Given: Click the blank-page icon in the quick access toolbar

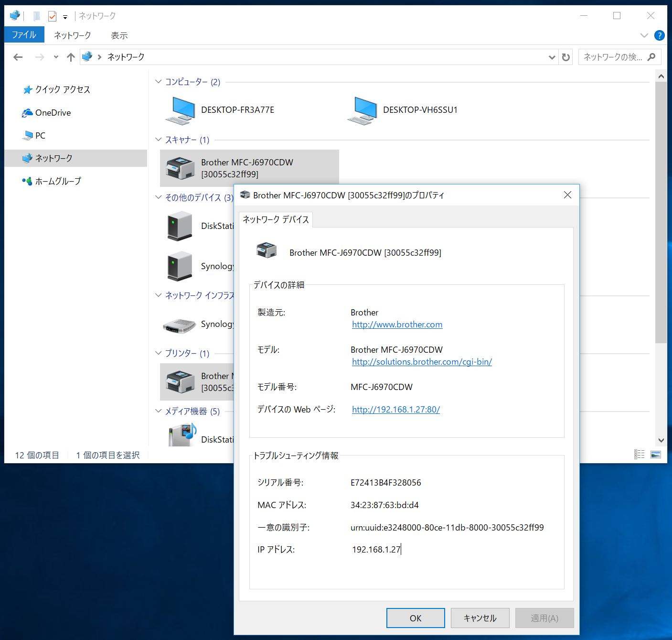Looking at the screenshot, I should (37, 16).
